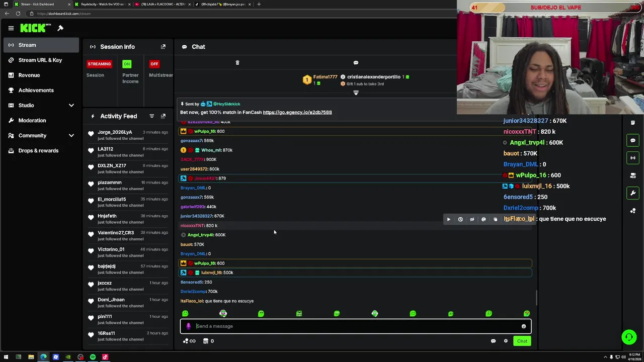The width and height of the screenshot is (644, 362).
Task: Toggle the chat bubble panel on the right rail
Action: pos(633,140)
